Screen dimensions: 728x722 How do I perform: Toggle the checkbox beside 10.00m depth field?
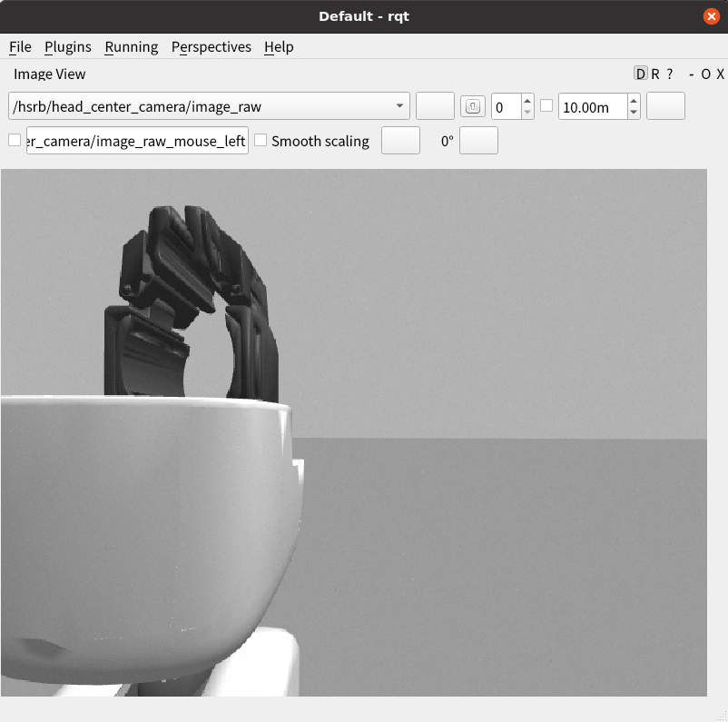(546, 105)
